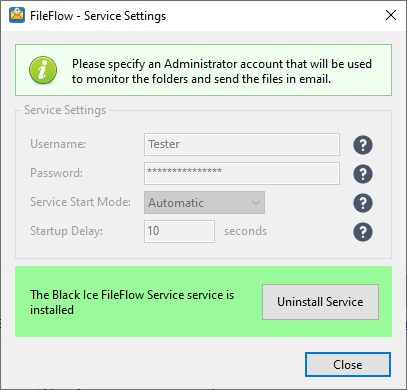Click the Service Settings group heading
The image size is (407, 390).
point(65,110)
